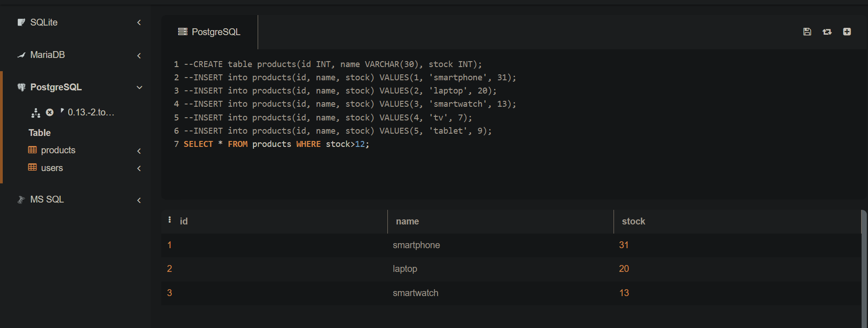
Task: Expand the users table chevron
Action: click(x=139, y=168)
